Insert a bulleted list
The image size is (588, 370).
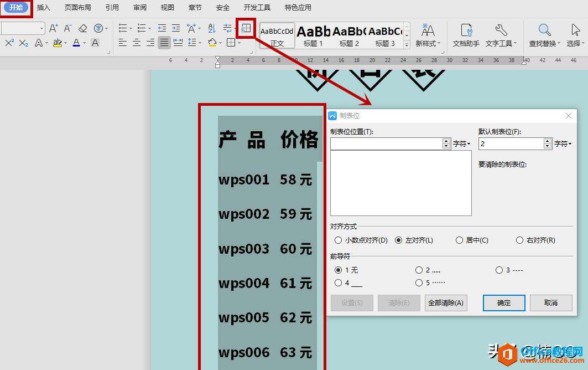coord(123,28)
